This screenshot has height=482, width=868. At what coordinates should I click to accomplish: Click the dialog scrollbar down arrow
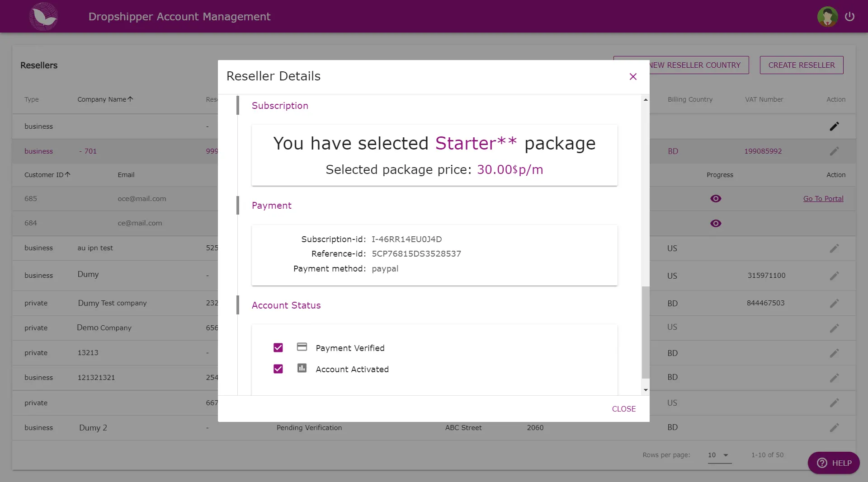pyautogui.click(x=646, y=390)
